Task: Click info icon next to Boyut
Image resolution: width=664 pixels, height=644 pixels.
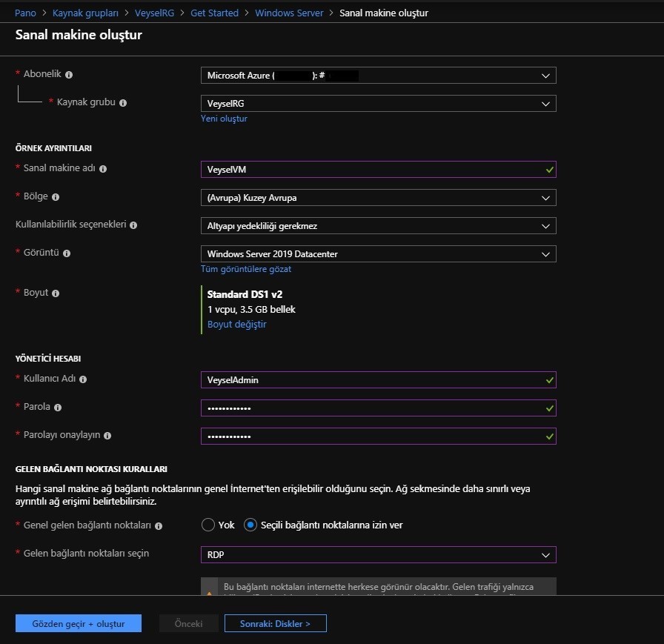Action: point(56,293)
